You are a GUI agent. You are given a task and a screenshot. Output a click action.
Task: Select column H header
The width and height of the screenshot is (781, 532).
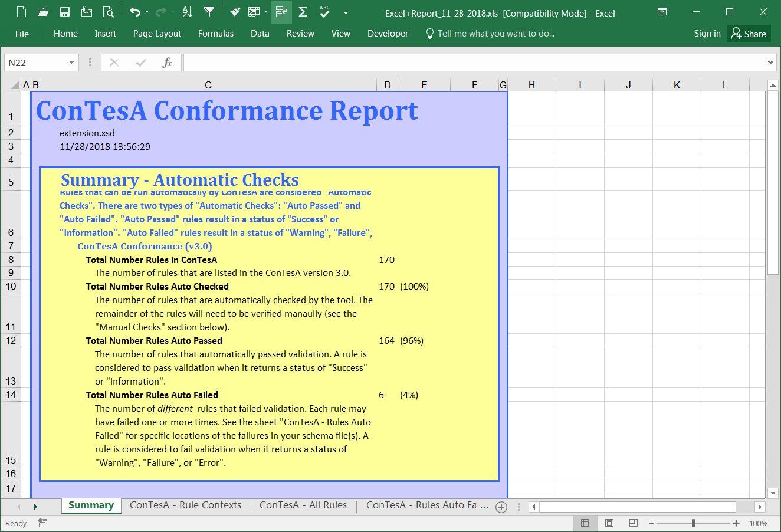pyautogui.click(x=531, y=85)
